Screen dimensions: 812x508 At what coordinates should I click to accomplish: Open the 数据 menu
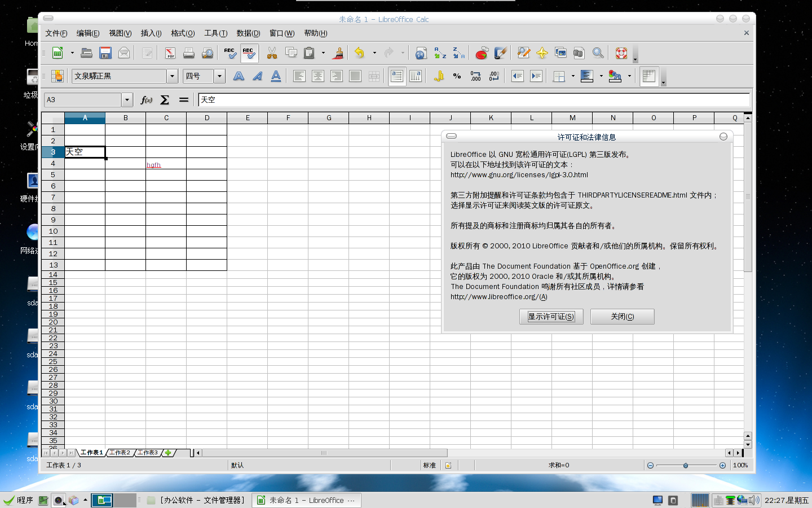(248, 33)
